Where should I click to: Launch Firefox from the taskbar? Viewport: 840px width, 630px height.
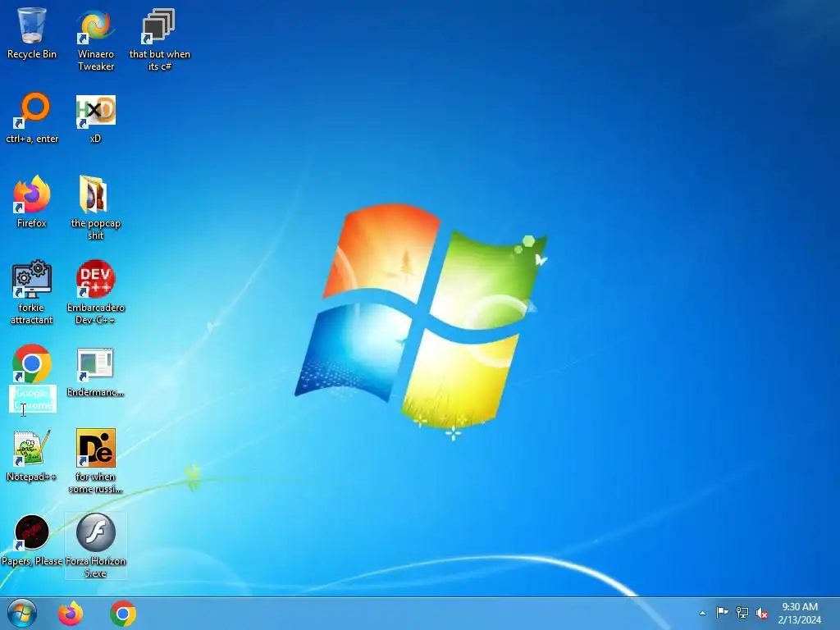pos(71,614)
